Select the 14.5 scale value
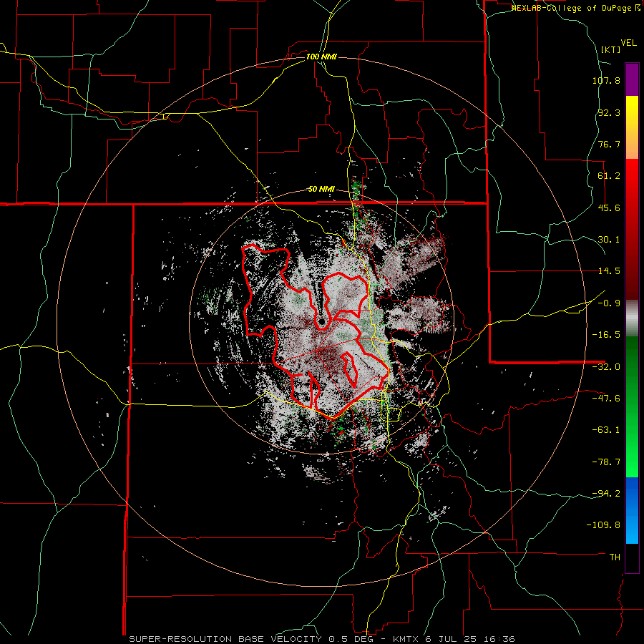The width and height of the screenshot is (644, 644). (x=609, y=271)
